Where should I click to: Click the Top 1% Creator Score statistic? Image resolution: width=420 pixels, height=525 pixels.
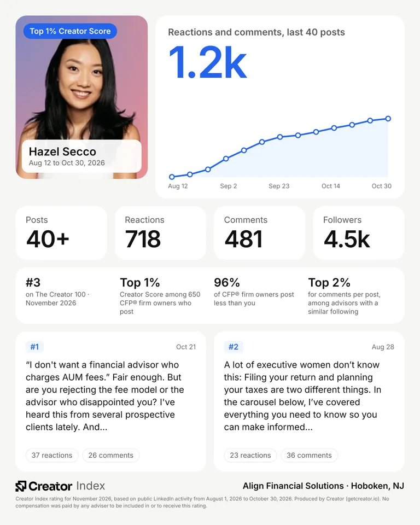[x=160, y=296]
